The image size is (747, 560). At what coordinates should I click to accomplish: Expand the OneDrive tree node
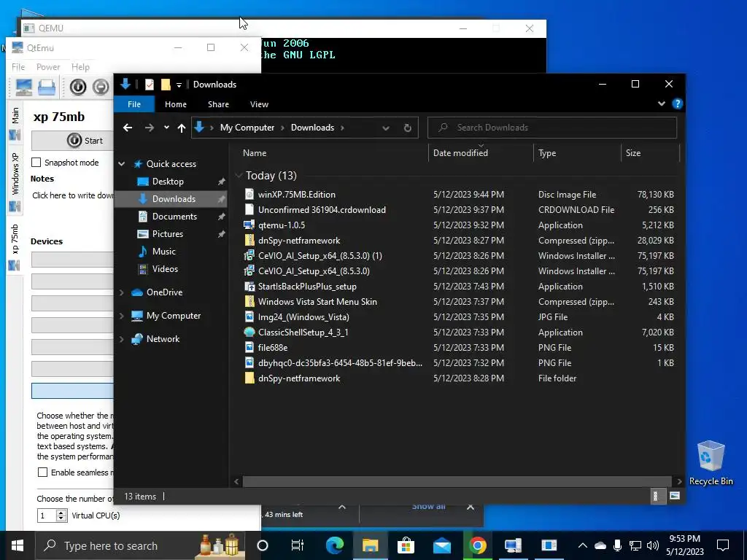[x=122, y=292]
